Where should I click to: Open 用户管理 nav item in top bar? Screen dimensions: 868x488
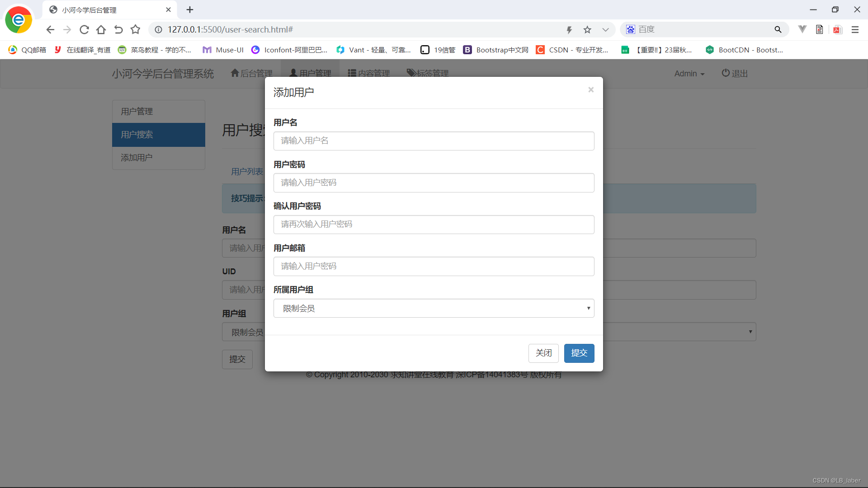pyautogui.click(x=310, y=73)
